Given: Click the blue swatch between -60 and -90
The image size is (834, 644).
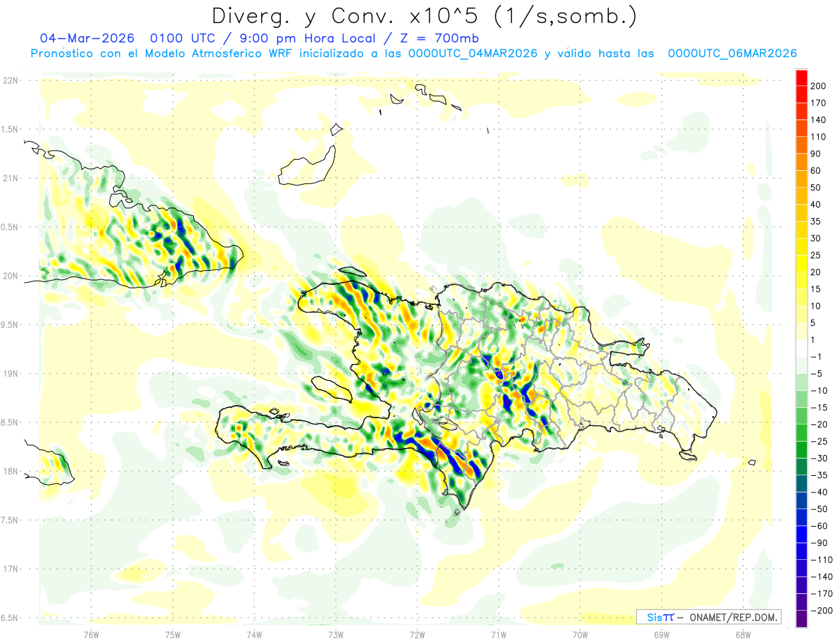Looking at the screenshot, I should (x=802, y=534).
